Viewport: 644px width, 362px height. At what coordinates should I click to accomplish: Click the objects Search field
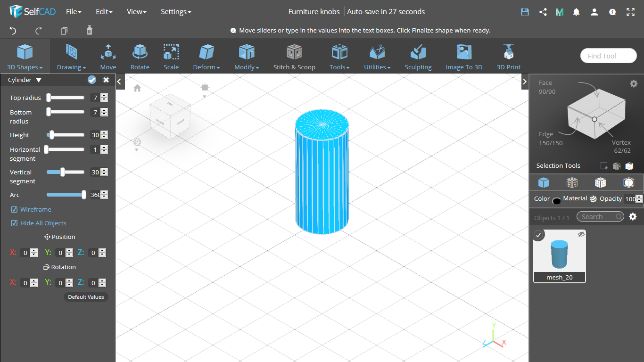(600, 216)
